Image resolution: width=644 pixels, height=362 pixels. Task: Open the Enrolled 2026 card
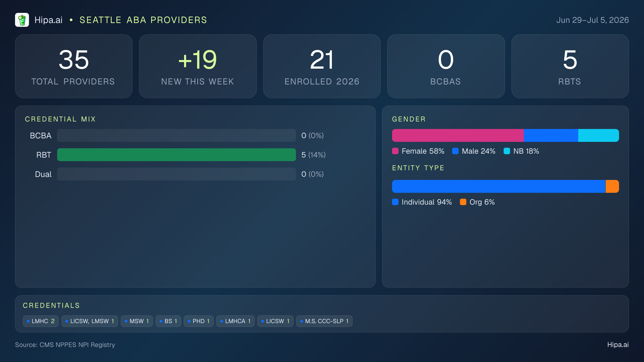322,66
